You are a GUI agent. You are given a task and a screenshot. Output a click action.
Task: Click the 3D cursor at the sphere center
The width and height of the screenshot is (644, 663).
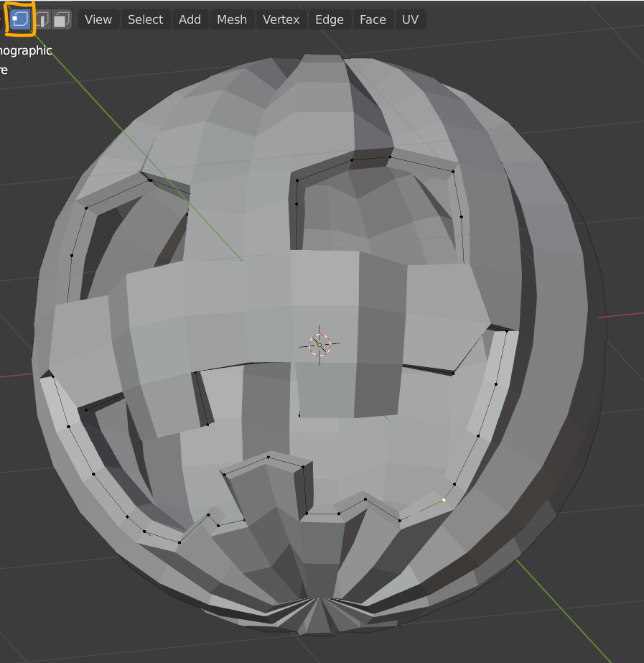(319, 345)
